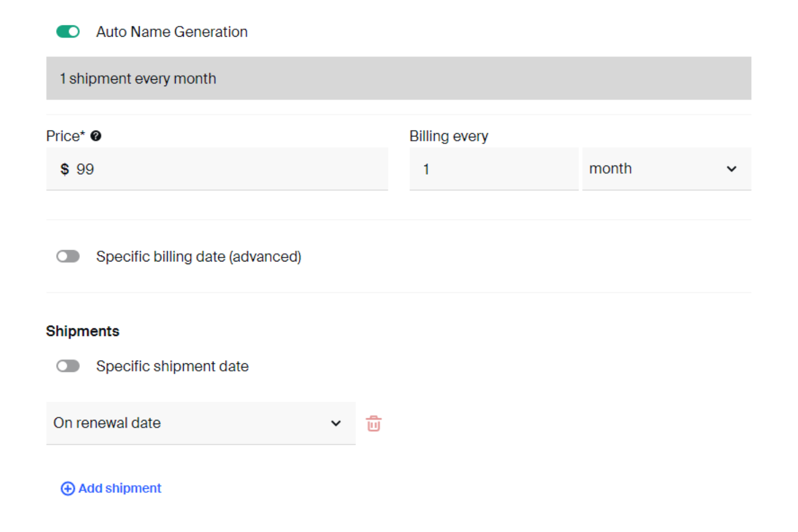Click the Price help question mark icon
Viewport: 798px width, 532px height.
click(97, 136)
